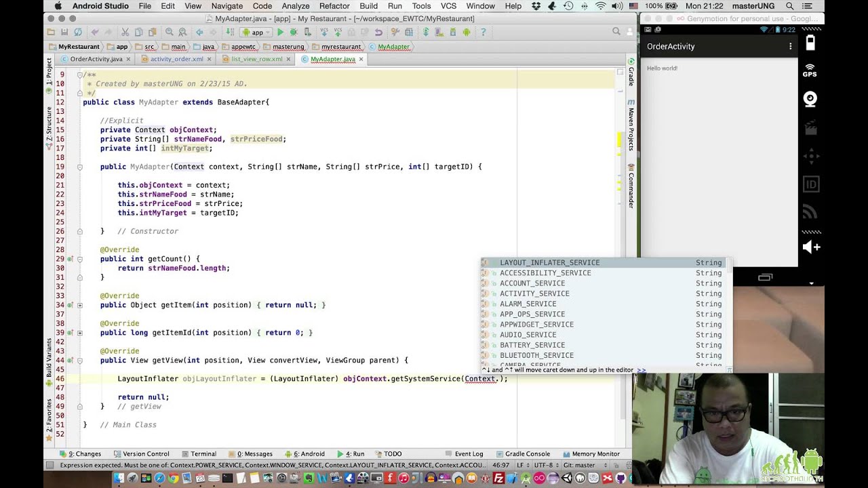Click the Paste clipboard icon
868x488 pixels.
tap(153, 32)
